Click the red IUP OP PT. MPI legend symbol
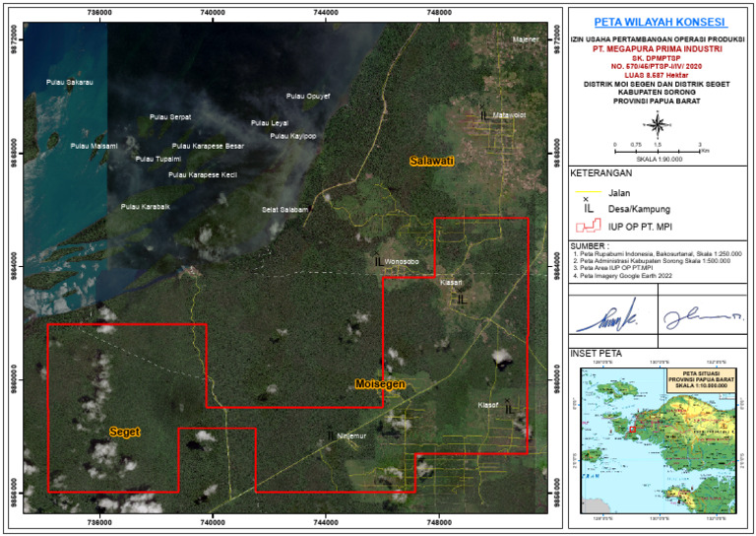Viewport: 756px width, 536px height. point(589,226)
